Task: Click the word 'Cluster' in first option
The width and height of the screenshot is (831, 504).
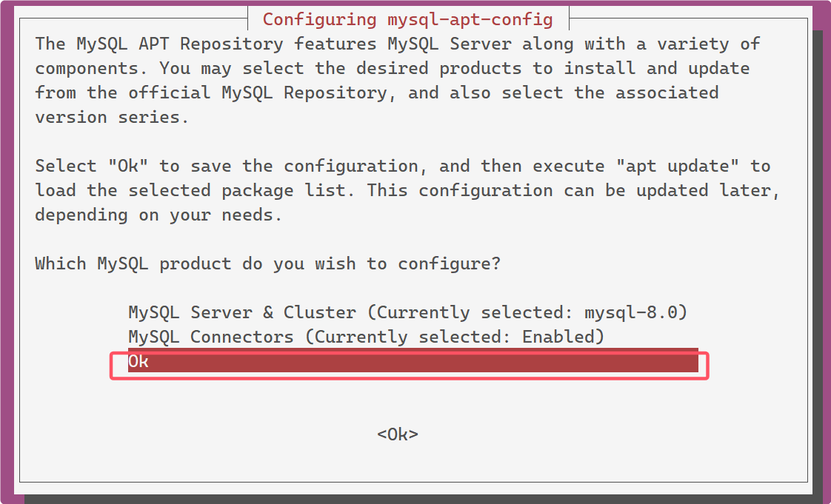Action: [319, 312]
